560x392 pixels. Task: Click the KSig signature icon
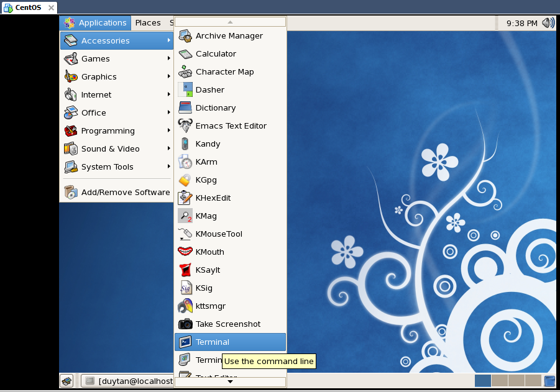tap(185, 288)
